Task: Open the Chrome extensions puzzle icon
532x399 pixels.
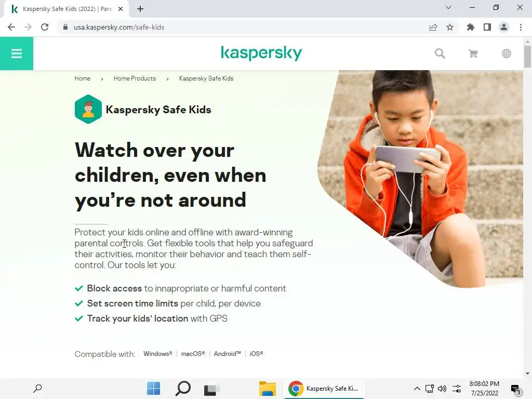Action: coord(470,27)
